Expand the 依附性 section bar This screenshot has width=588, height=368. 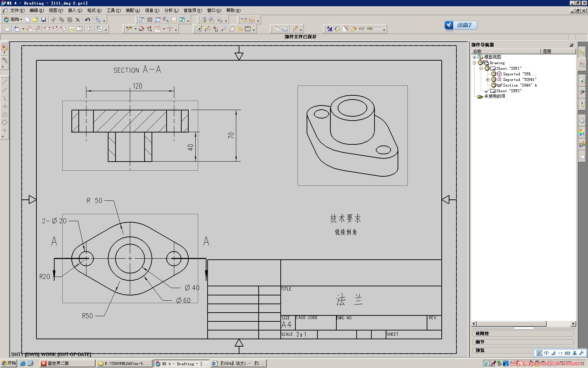(523, 334)
